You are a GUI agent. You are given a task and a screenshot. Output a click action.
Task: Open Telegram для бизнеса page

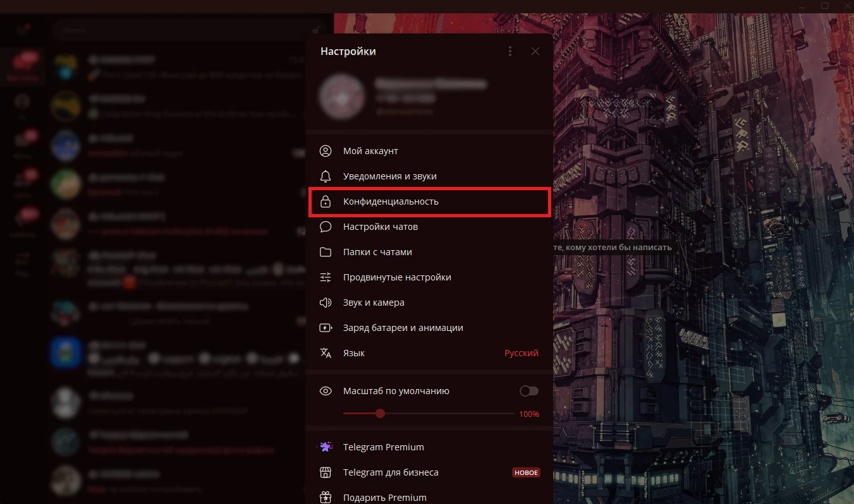pyautogui.click(x=429, y=472)
